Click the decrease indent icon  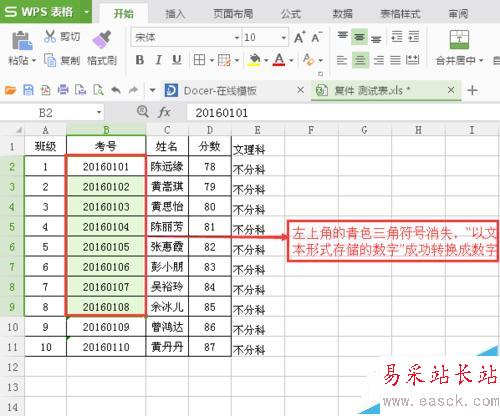click(397, 37)
